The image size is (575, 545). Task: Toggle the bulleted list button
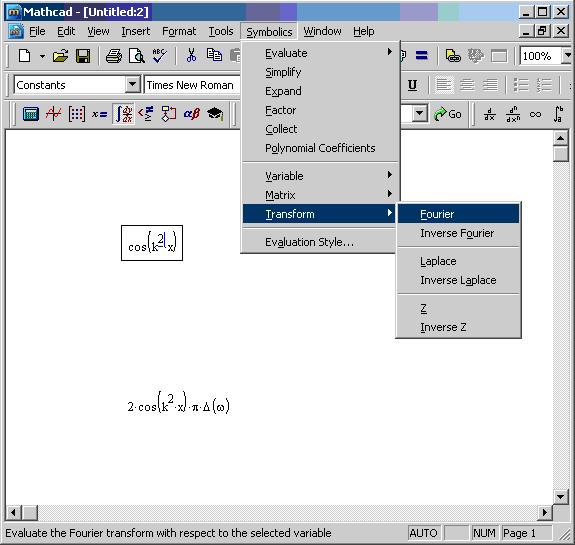[521, 85]
